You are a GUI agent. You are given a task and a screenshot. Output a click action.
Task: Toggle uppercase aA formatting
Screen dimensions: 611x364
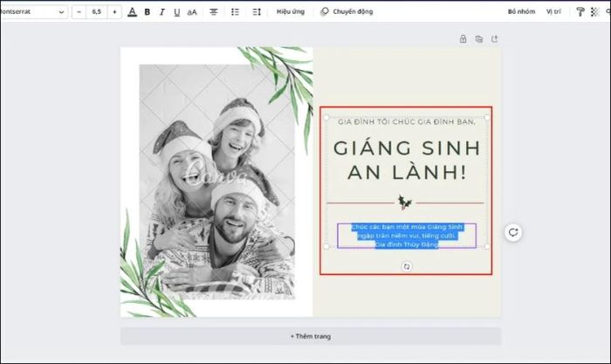(x=192, y=12)
